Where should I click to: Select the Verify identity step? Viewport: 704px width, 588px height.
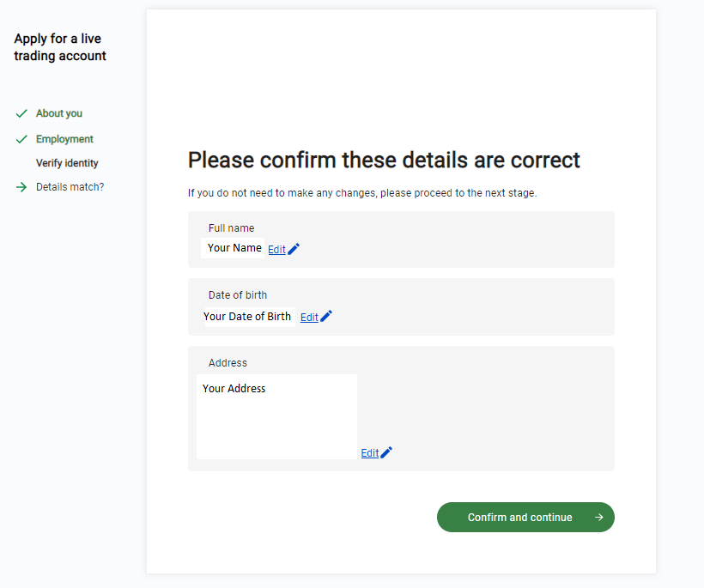coord(67,163)
